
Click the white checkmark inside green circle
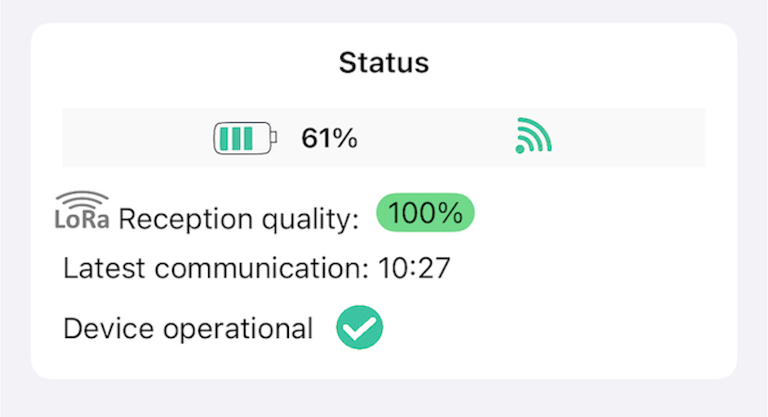(x=360, y=329)
